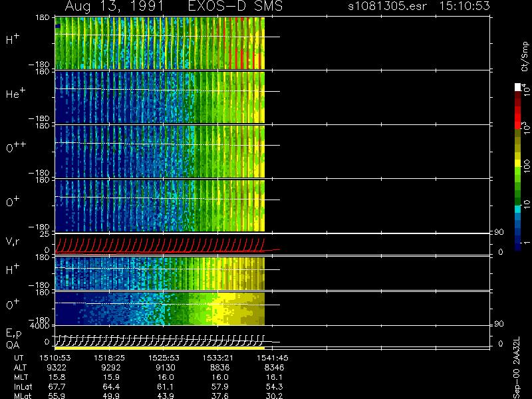The height and width of the screenshot is (399, 532).
Task: Click the 'QA' row label
Action: (x=13, y=345)
